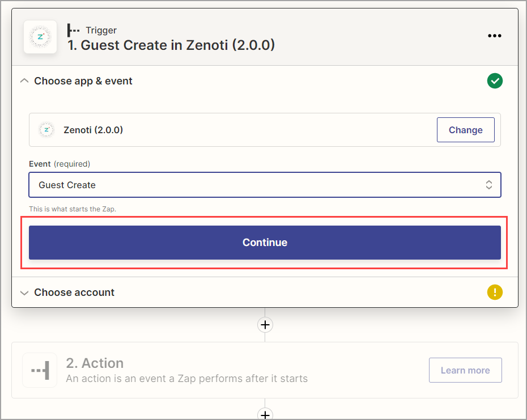
Task: Click the Continue button
Action: pyautogui.click(x=265, y=243)
